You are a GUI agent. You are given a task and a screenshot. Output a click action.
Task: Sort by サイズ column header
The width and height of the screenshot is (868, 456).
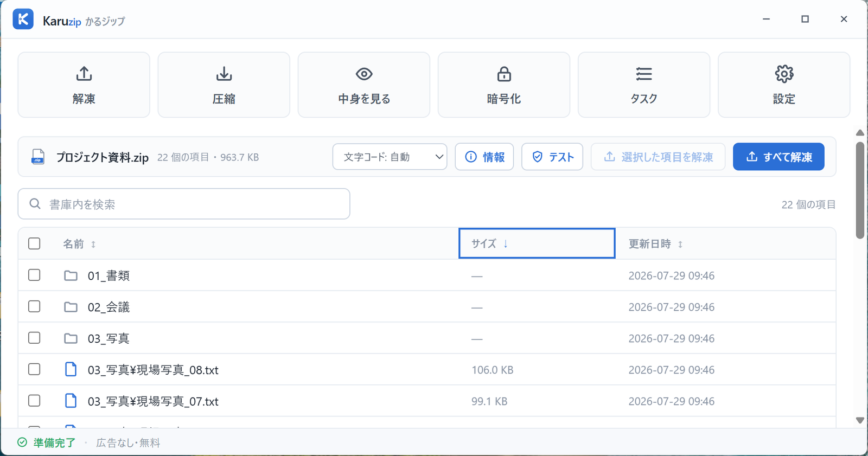tap(537, 243)
